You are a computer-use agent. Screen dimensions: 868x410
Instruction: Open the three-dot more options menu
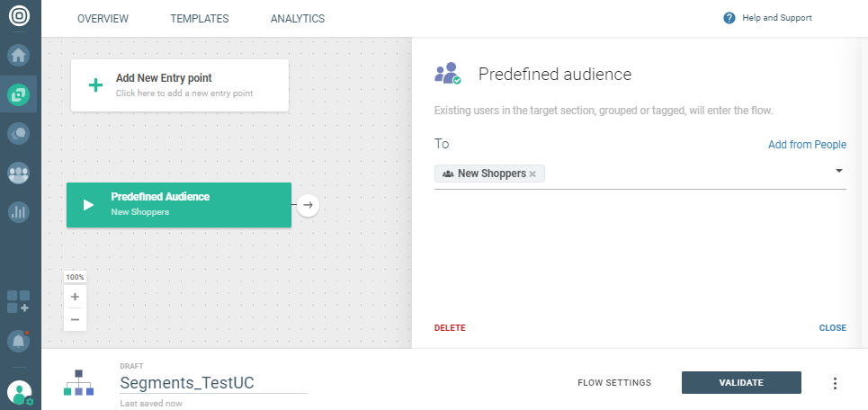835,383
